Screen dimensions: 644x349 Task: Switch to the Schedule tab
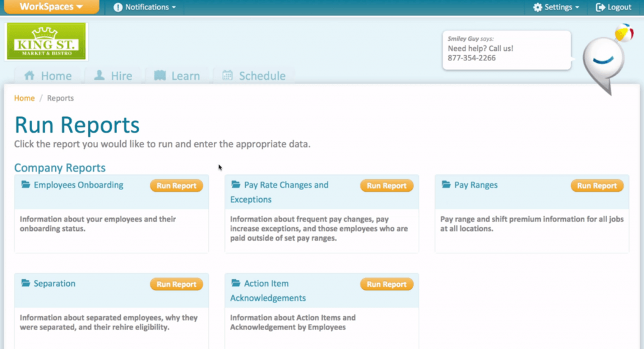pos(254,75)
